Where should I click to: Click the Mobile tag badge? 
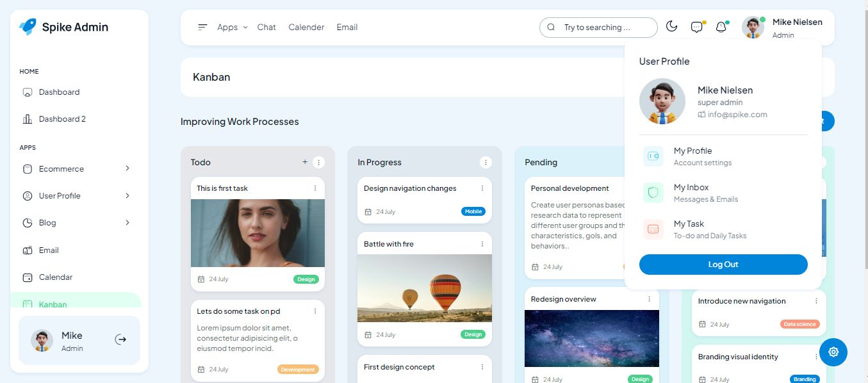point(473,211)
